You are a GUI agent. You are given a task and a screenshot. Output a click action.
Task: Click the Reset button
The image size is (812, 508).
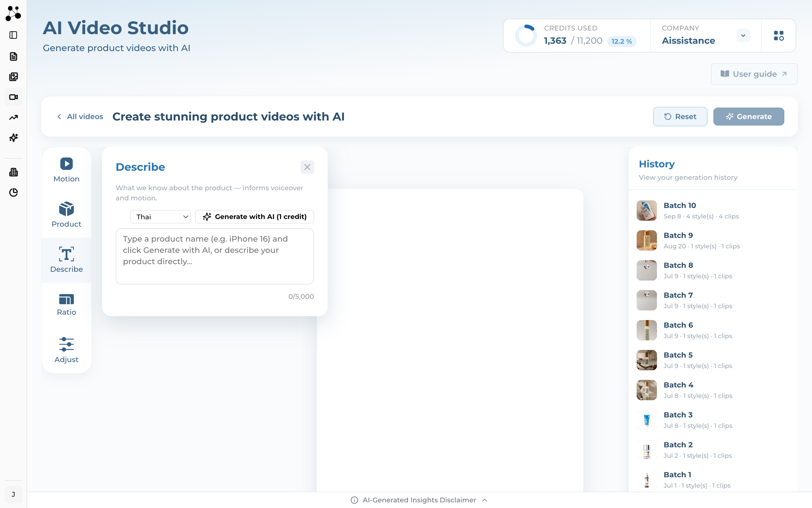(680, 117)
